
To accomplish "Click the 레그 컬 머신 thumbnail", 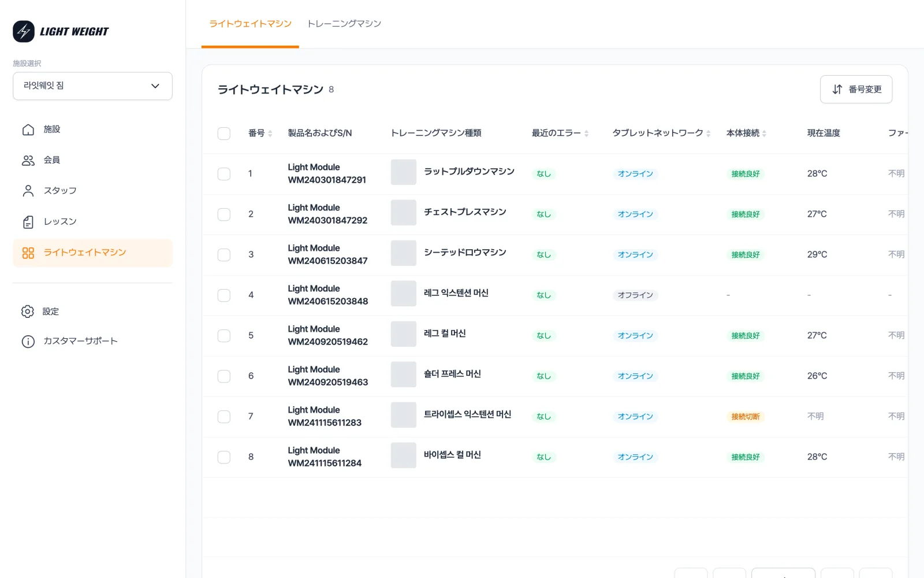I will pyautogui.click(x=403, y=334).
